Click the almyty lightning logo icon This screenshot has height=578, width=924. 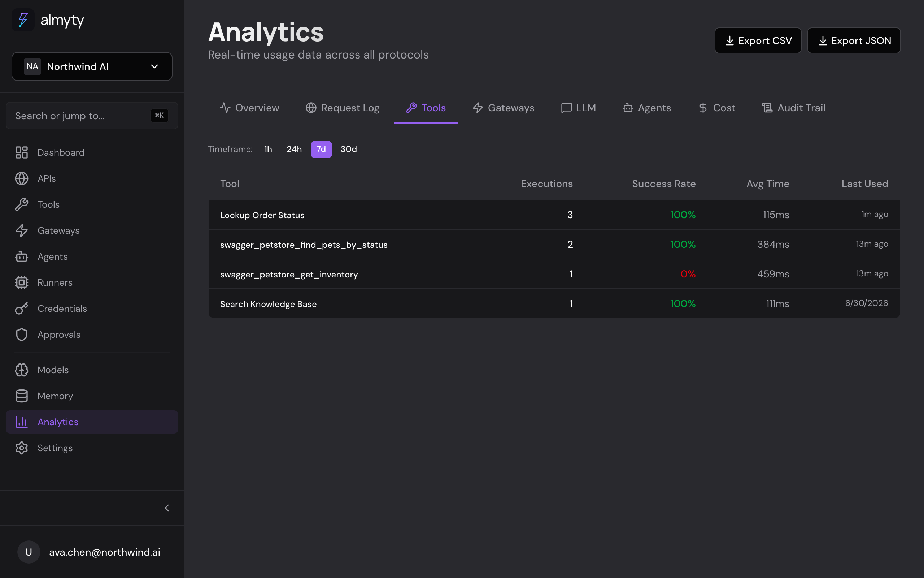coord(23,20)
